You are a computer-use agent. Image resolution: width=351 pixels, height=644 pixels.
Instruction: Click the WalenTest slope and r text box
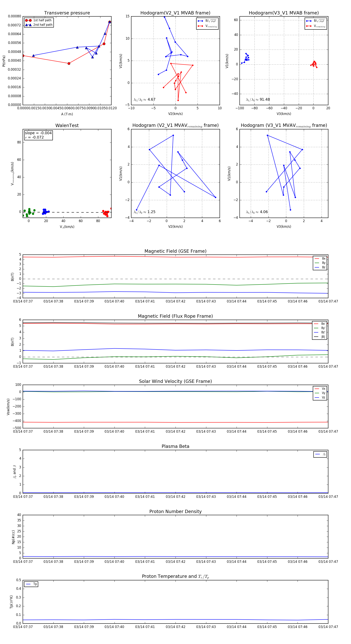tap(38, 135)
